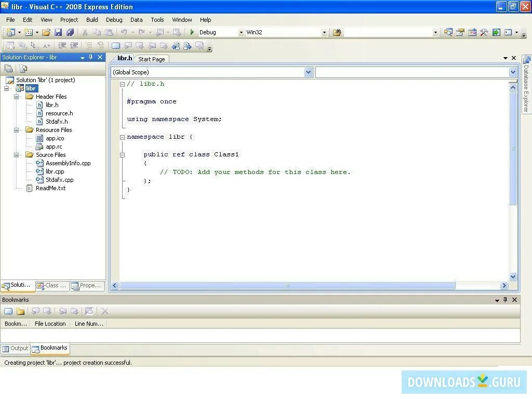Open the Properties Window toolbar icon
532x399 pixels.
[460, 32]
